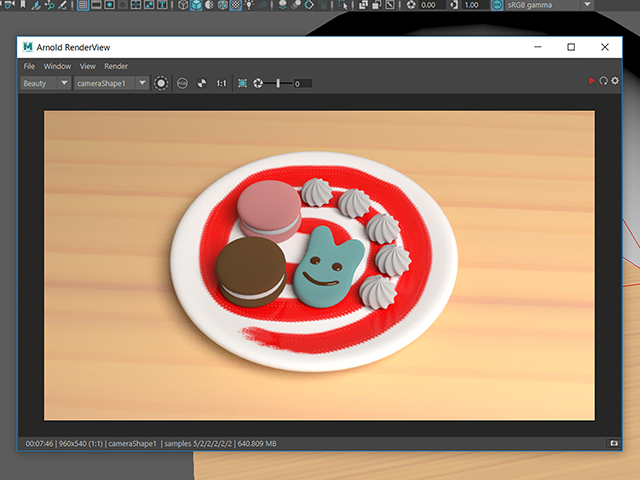Click the use all lights bulb icon

point(249,5)
